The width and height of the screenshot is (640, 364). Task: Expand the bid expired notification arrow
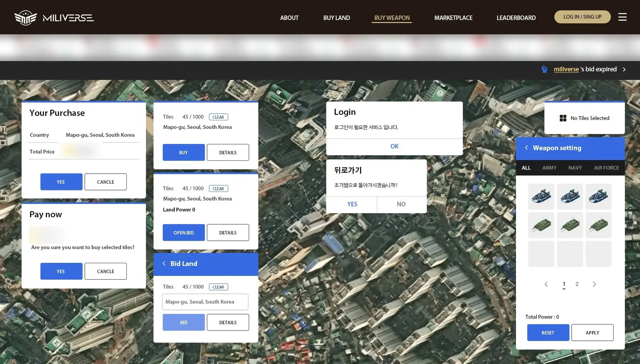pos(624,69)
